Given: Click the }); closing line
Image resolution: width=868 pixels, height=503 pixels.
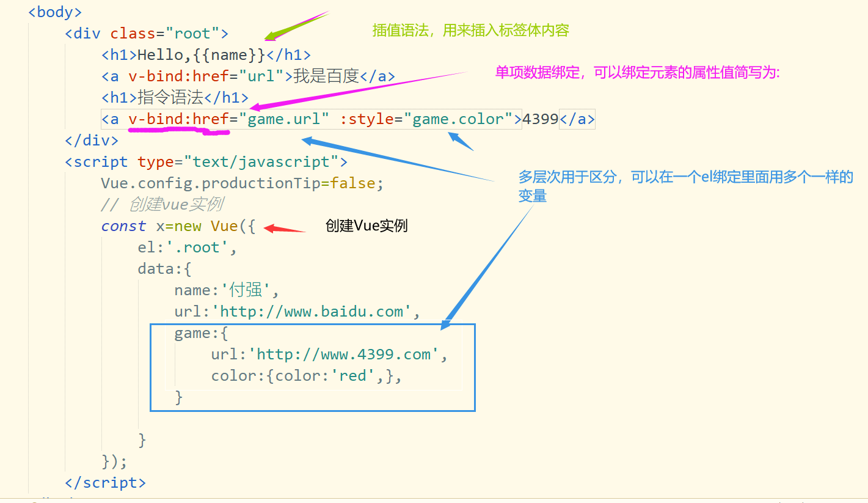Looking at the screenshot, I should tap(114, 461).
